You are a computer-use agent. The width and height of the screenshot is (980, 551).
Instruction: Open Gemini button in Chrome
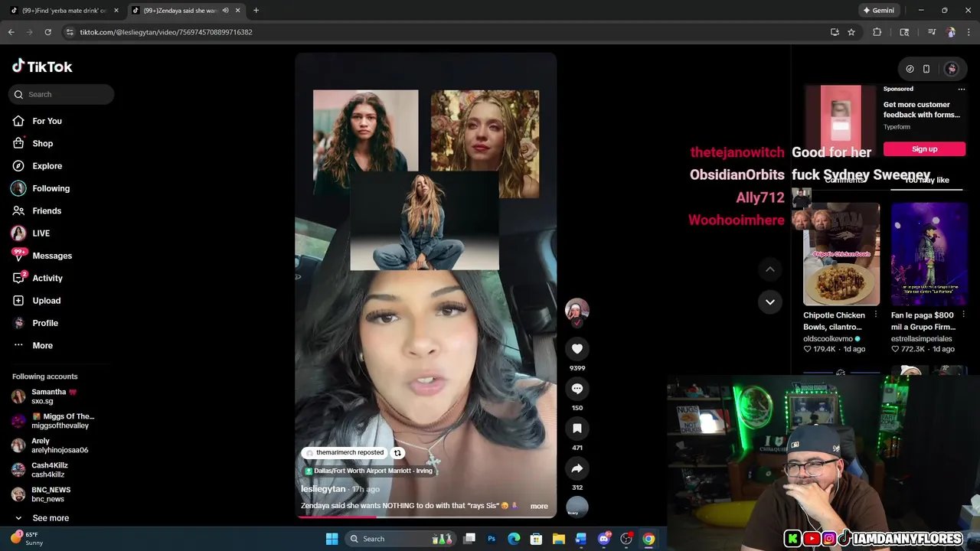[878, 10]
